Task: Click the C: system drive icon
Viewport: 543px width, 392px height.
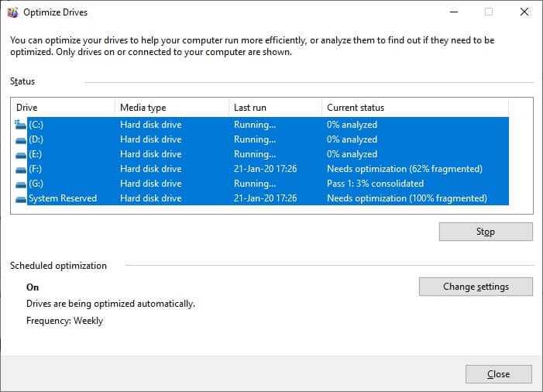Action: 20,125
